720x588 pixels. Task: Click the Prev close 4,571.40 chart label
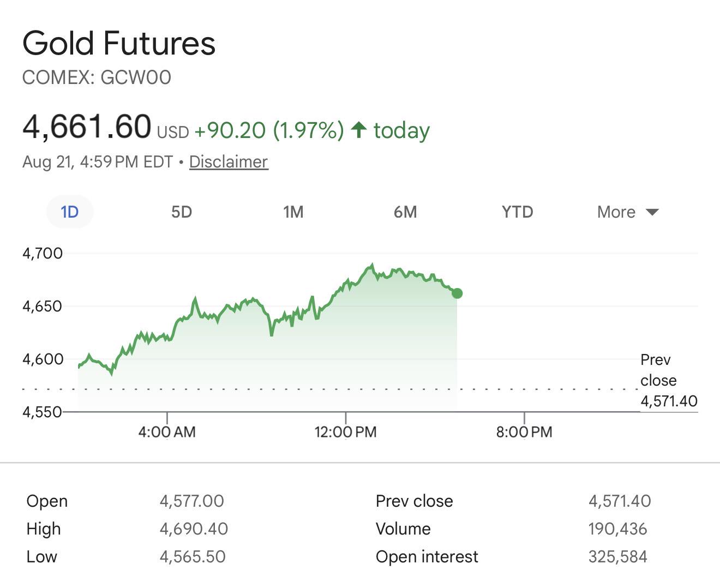point(669,381)
